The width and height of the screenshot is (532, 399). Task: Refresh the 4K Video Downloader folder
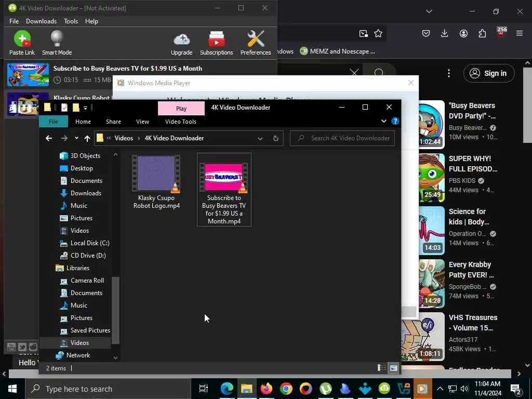275,138
